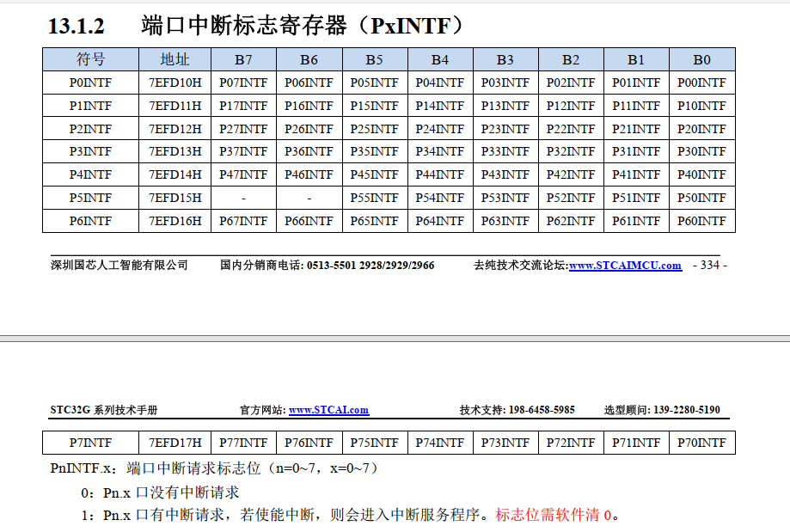This screenshot has height=532, width=790.
Task: Select address cell 7EFD13H
Action: [x=175, y=151]
